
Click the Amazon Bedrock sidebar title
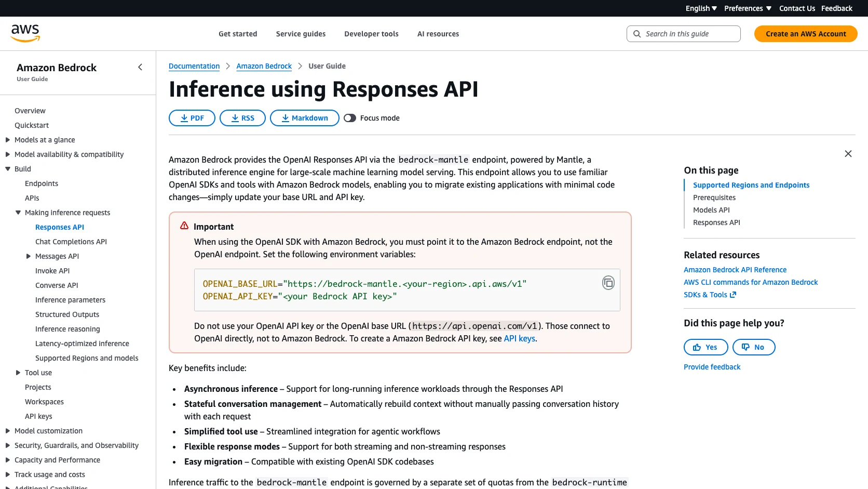click(x=57, y=68)
